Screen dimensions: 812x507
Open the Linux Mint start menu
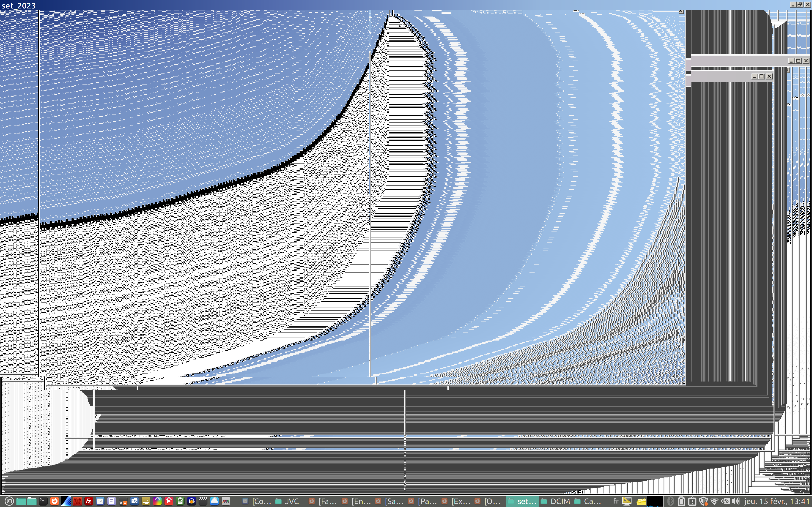coord(9,501)
